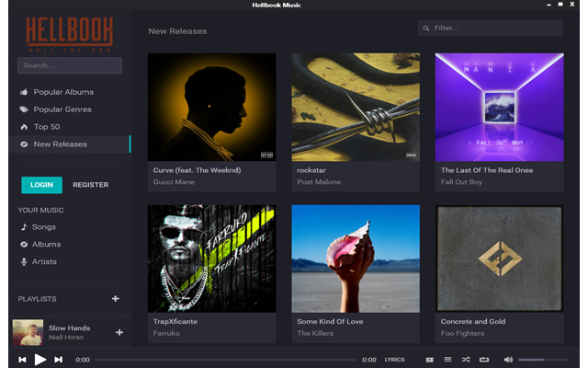The height and width of the screenshot is (368, 588).
Task: Go to Popular Genres
Action: 62,109
